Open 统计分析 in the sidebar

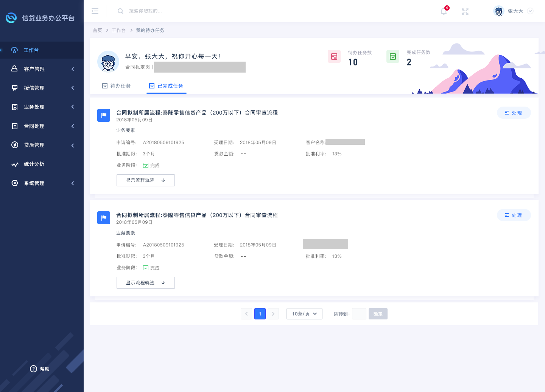[34, 164]
